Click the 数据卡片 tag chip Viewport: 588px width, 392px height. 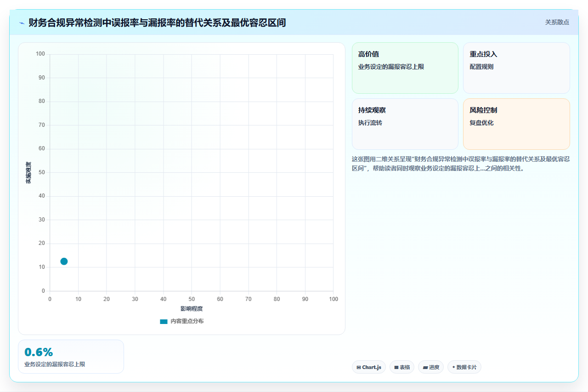click(x=464, y=367)
